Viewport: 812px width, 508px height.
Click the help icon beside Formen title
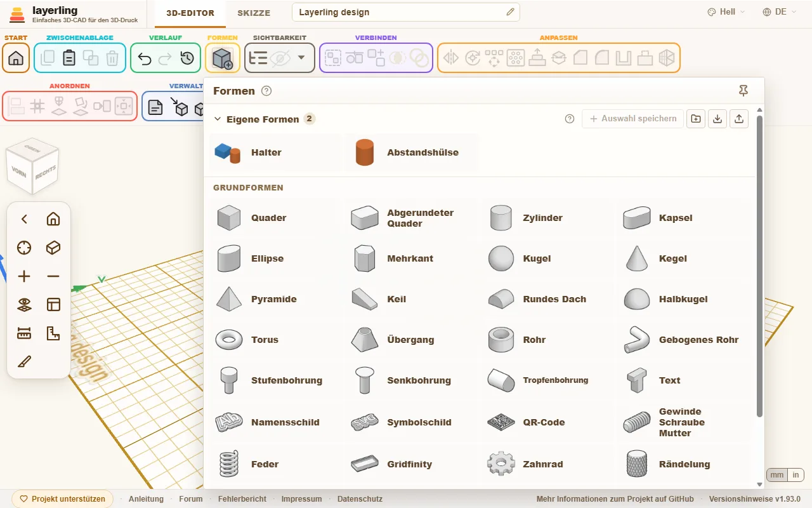266,91
